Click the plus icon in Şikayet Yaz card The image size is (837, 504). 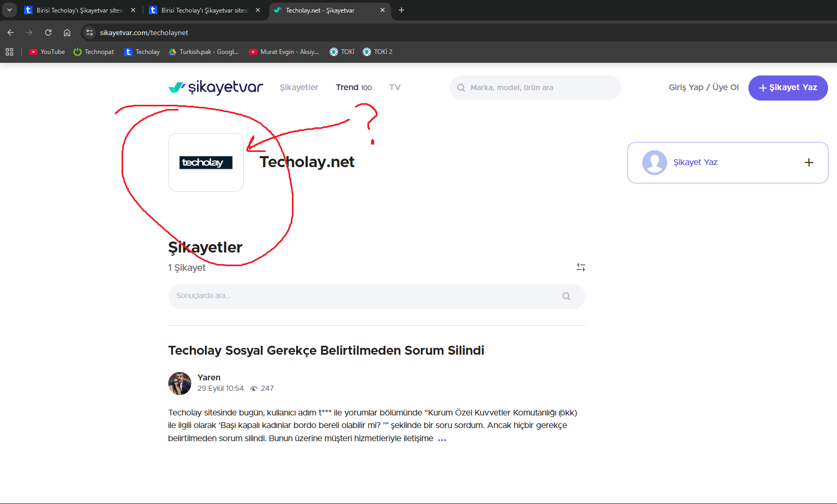(809, 162)
